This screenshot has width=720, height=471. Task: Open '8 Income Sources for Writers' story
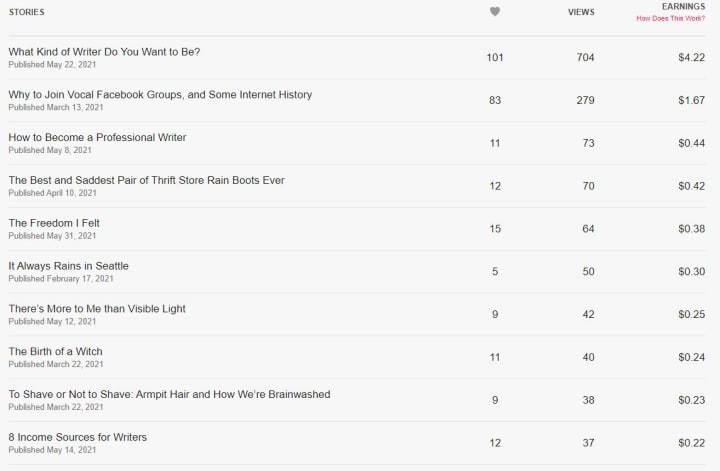(78, 437)
